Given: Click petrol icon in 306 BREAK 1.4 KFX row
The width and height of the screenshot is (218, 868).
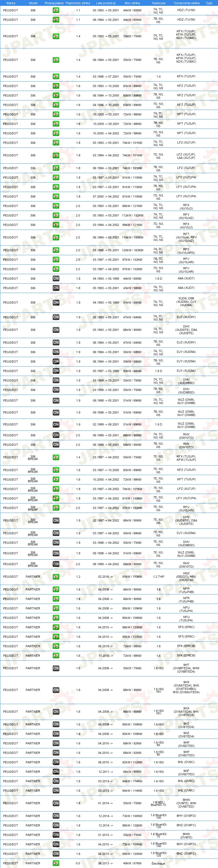Looking at the screenshot, I should [x=56, y=457].
